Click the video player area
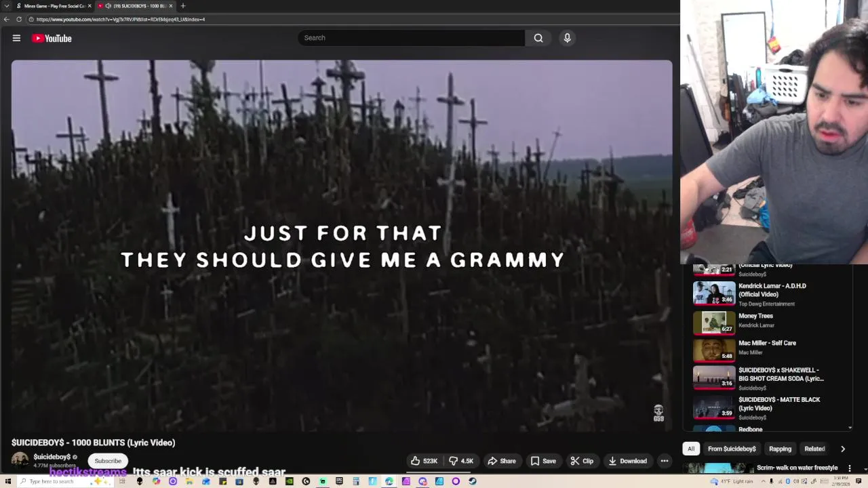This screenshot has width=868, height=488. 342,245
